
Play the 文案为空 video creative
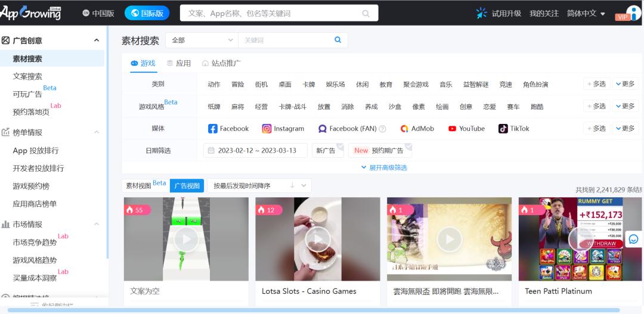point(186,239)
